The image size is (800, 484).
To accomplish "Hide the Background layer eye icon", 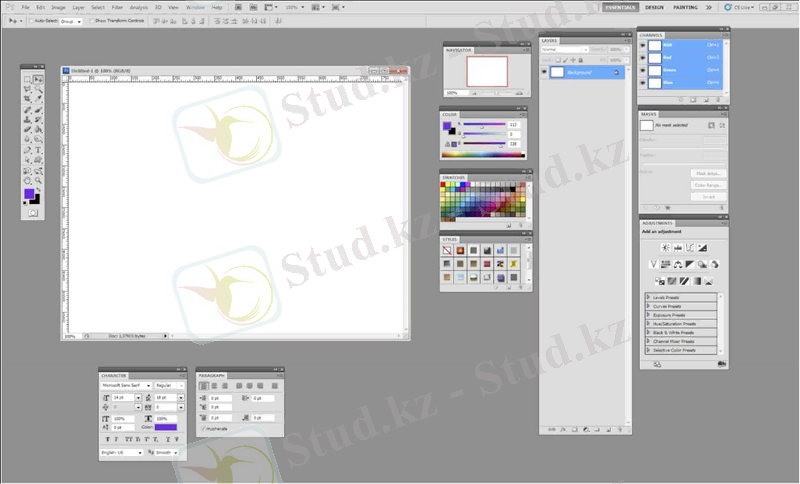I will (545, 72).
